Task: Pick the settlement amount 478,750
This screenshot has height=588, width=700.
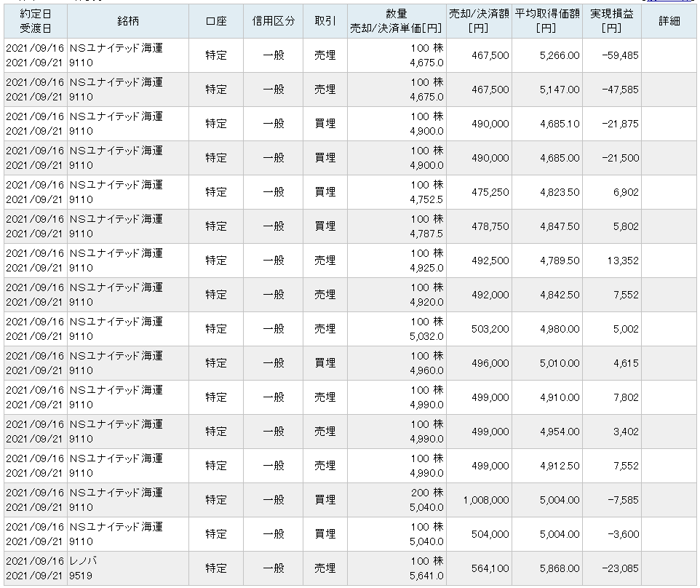Action: point(490,226)
